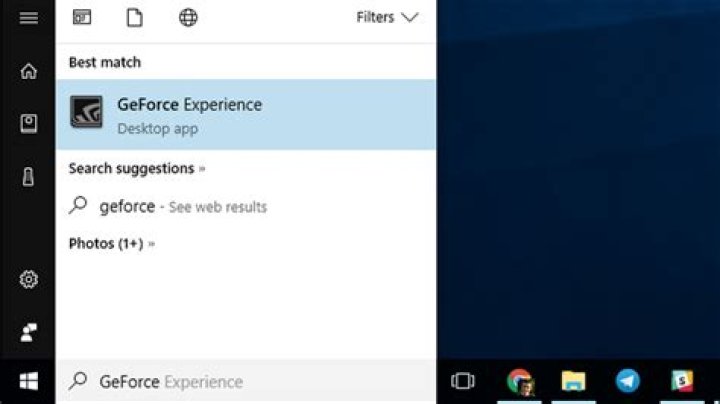Open Google Chrome from the taskbar
The width and height of the screenshot is (720, 404).
520,382
